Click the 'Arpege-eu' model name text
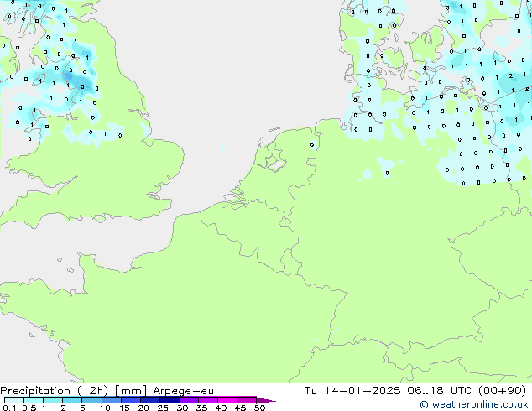The width and height of the screenshot is (532, 411). [x=183, y=391]
